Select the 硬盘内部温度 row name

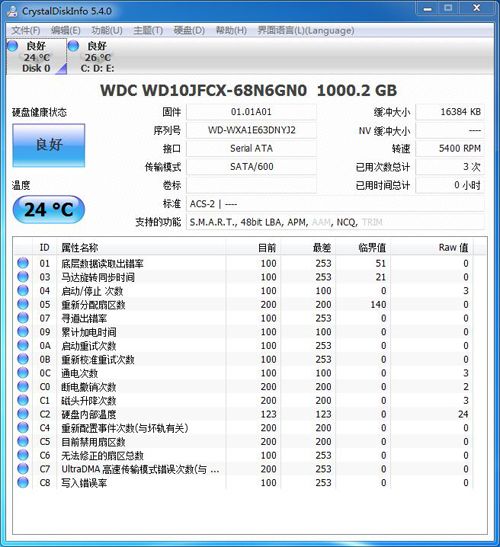tap(89, 414)
